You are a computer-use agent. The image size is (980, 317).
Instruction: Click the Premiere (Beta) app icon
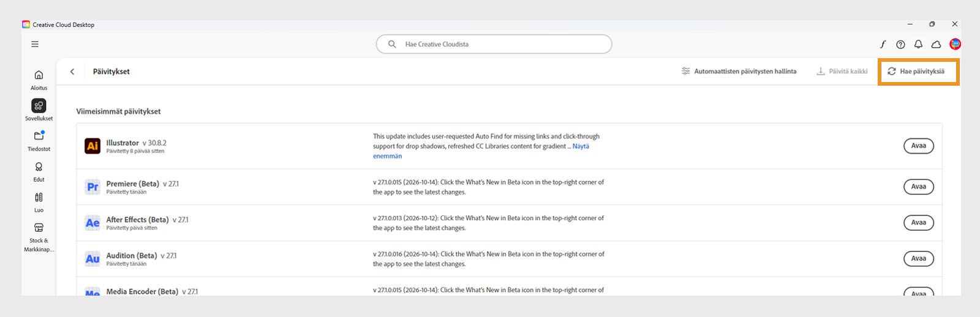click(92, 187)
